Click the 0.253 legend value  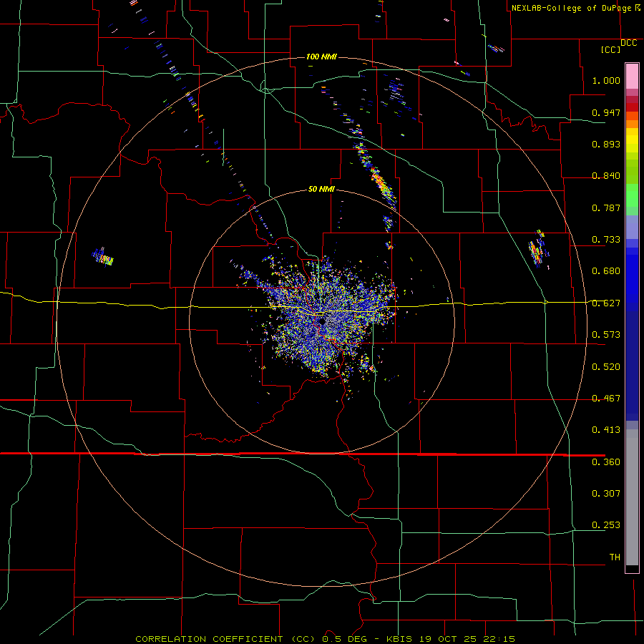point(606,525)
